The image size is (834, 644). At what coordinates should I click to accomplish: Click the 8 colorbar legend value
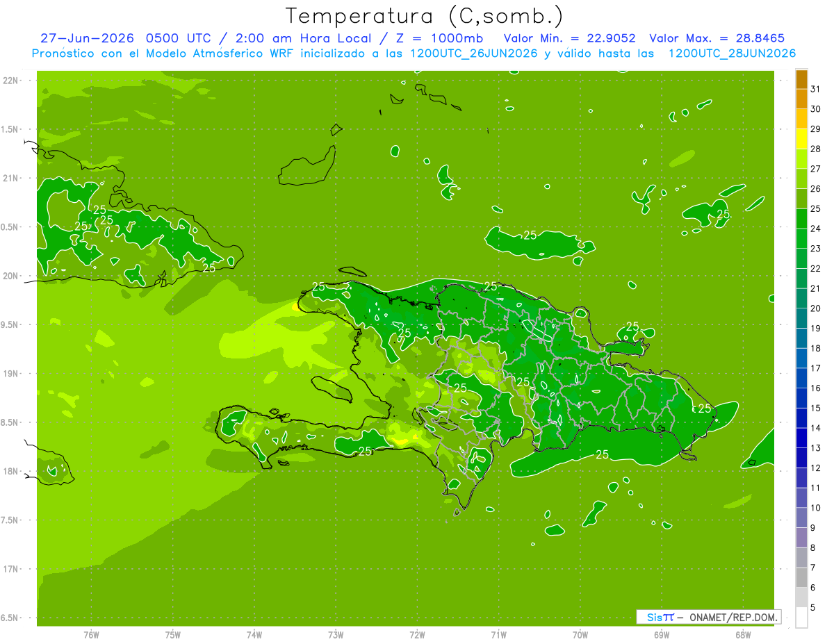pyautogui.click(x=812, y=548)
